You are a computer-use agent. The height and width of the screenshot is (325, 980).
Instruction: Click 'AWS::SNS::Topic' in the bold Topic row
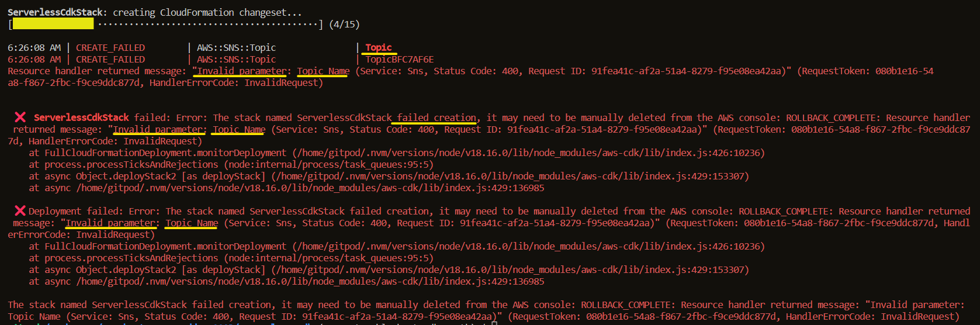pos(236,47)
